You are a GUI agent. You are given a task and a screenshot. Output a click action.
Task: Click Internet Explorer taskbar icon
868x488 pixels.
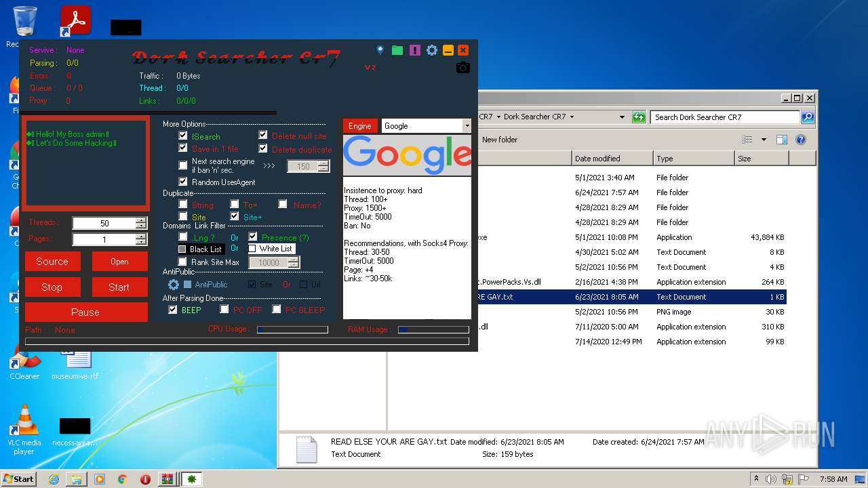pos(54,479)
